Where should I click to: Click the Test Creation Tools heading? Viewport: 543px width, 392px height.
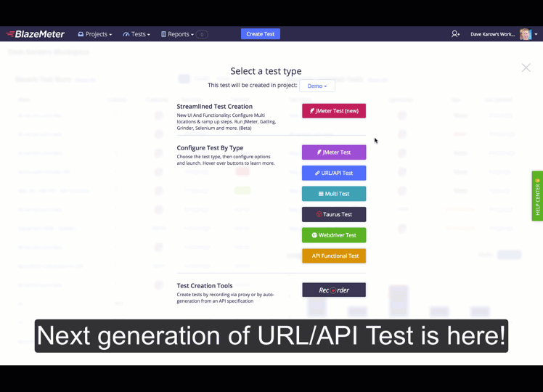pyautogui.click(x=205, y=286)
